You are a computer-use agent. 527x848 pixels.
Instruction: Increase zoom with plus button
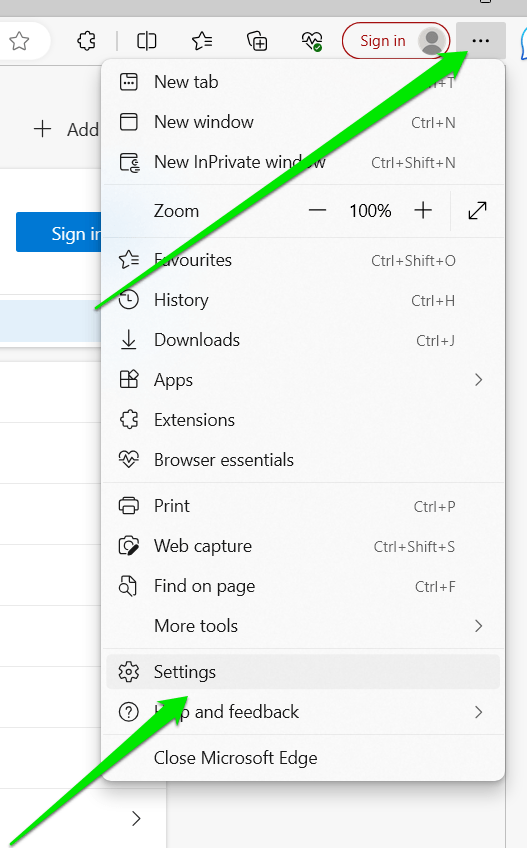[423, 210]
